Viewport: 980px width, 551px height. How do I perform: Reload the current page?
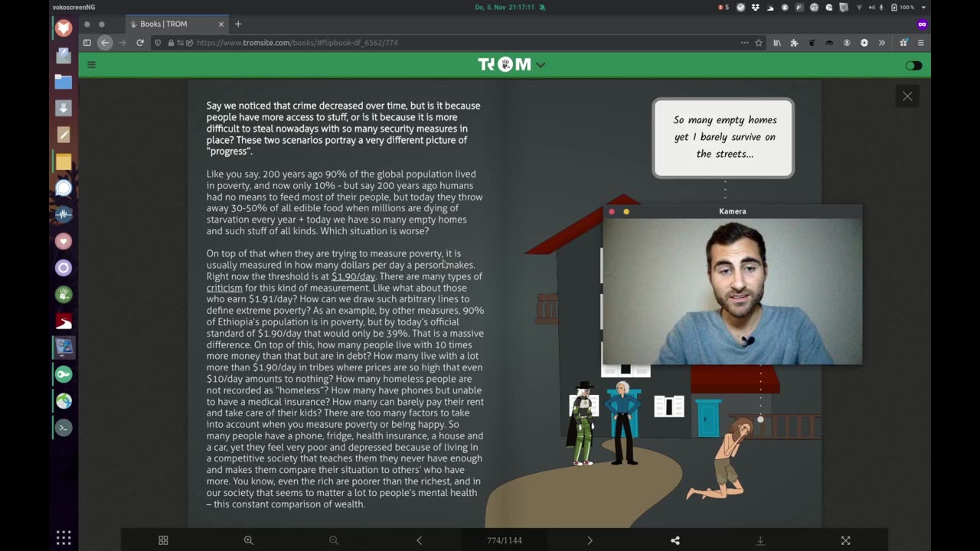(x=140, y=43)
